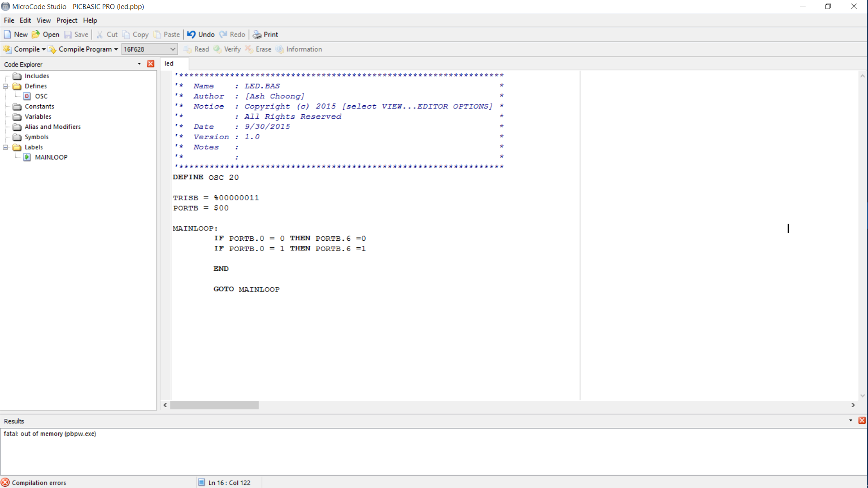868x488 pixels.
Task: Click the led tab label
Action: [169, 63]
